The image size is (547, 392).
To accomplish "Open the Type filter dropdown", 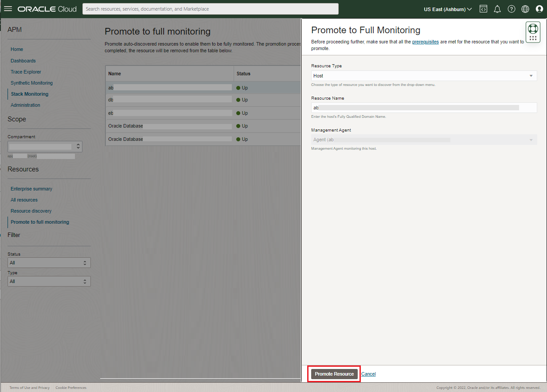I will [x=49, y=281].
